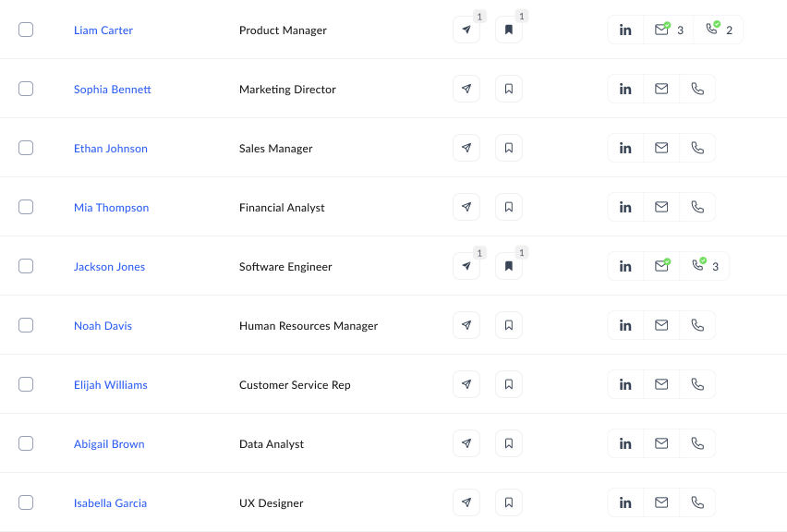Click email icon in Isabella Garcia row
The height and width of the screenshot is (532, 787).
(x=661, y=502)
